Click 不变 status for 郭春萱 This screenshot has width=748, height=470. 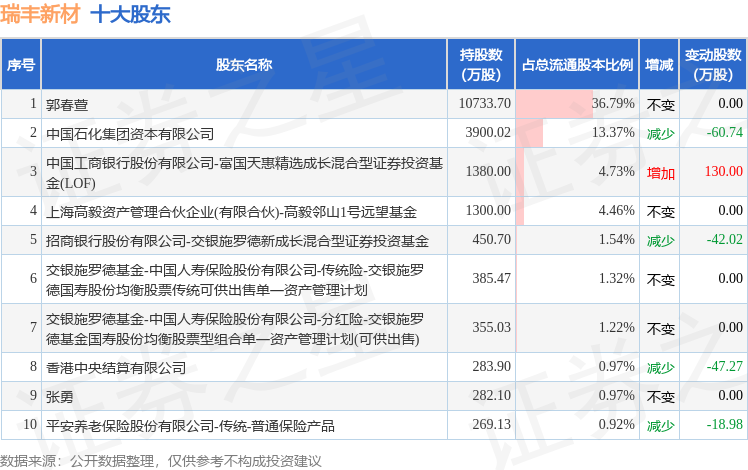(x=661, y=105)
